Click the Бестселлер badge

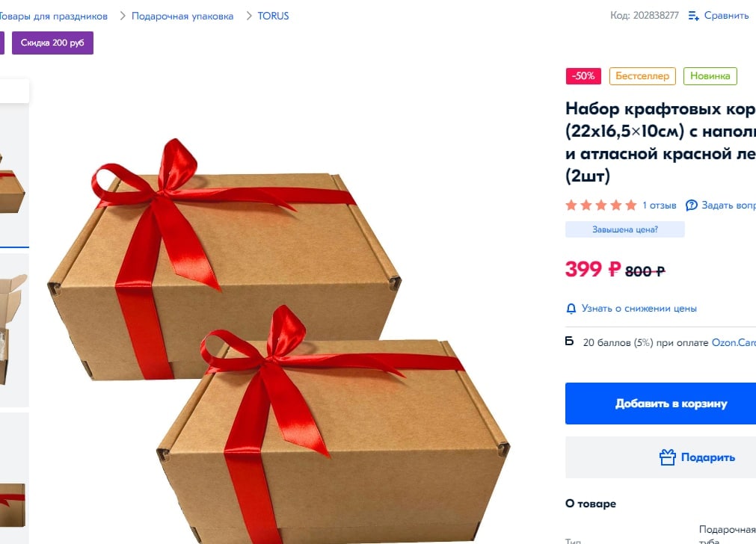pyautogui.click(x=642, y=76)
